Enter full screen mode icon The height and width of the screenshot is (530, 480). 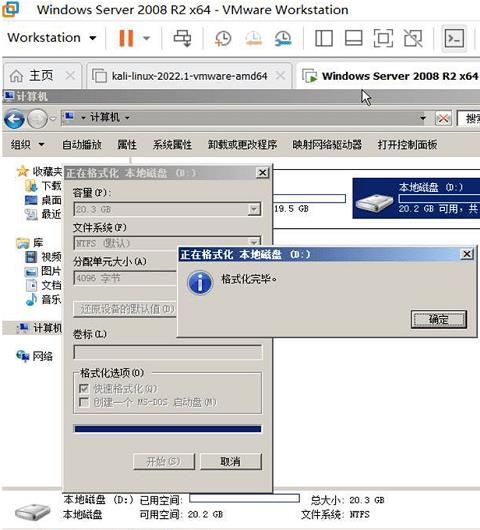pyautogui.click(x=383, y=38)
